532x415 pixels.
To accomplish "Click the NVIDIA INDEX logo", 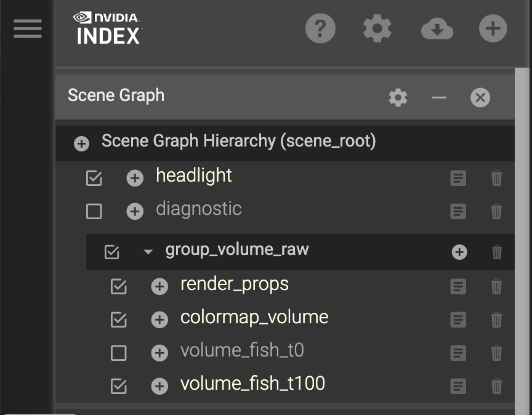I will [109, 28].
